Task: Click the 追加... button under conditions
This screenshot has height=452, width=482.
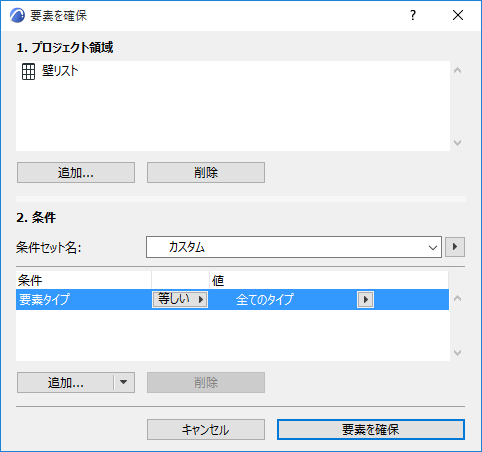Action: (x=65, y=383)
